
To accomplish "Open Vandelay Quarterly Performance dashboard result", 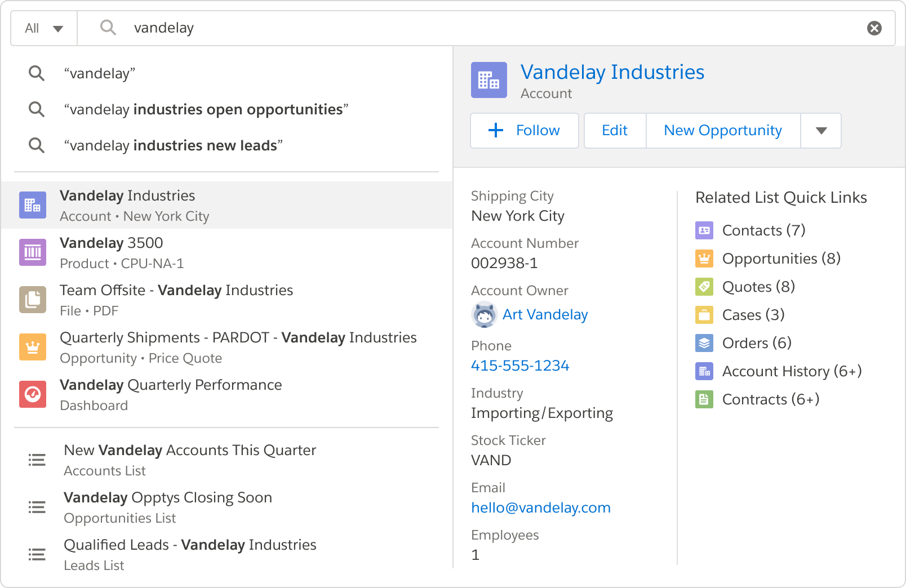I will [226, 394].
